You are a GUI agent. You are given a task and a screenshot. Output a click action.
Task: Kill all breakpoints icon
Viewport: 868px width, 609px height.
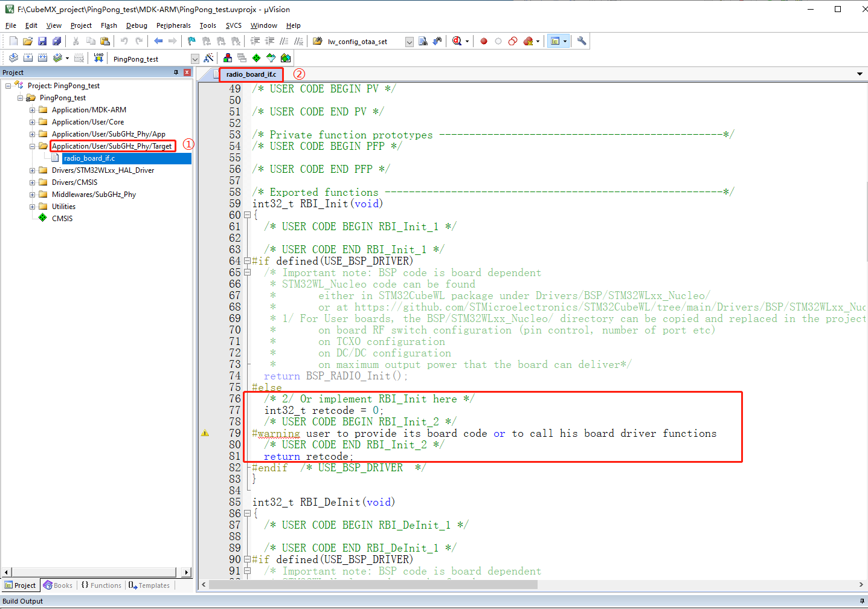coord(528,41)
